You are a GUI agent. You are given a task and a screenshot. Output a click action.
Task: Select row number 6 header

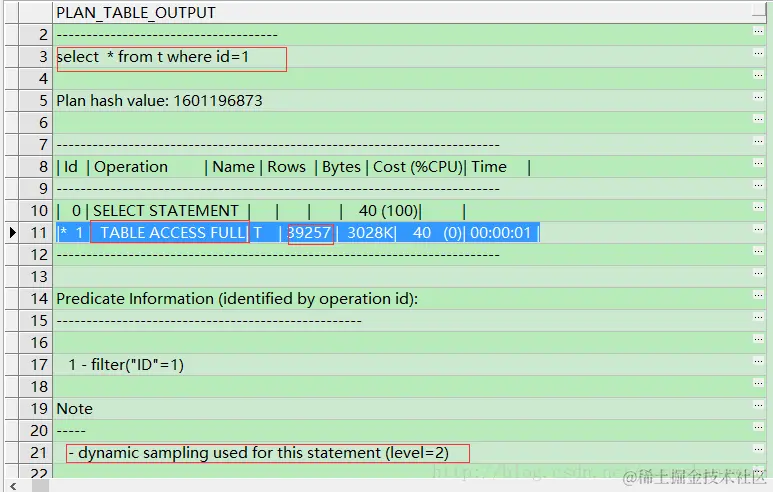pyautogui.click(x=35, y=122)
